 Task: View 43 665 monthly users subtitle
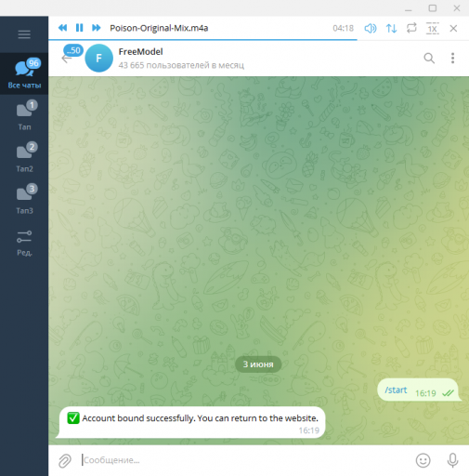coord(181,65)
